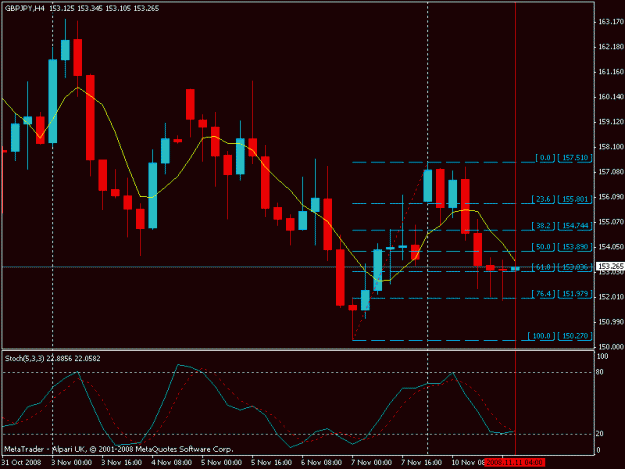
Task: Click the Fibonacci 76.4 level label 151.979
Action: coord(575,294)
